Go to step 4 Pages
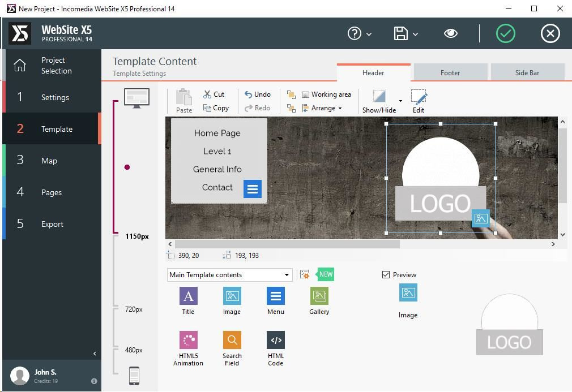The width and height of the screenshot is (572, 392). pyautogui.click(x=51, y=192)
